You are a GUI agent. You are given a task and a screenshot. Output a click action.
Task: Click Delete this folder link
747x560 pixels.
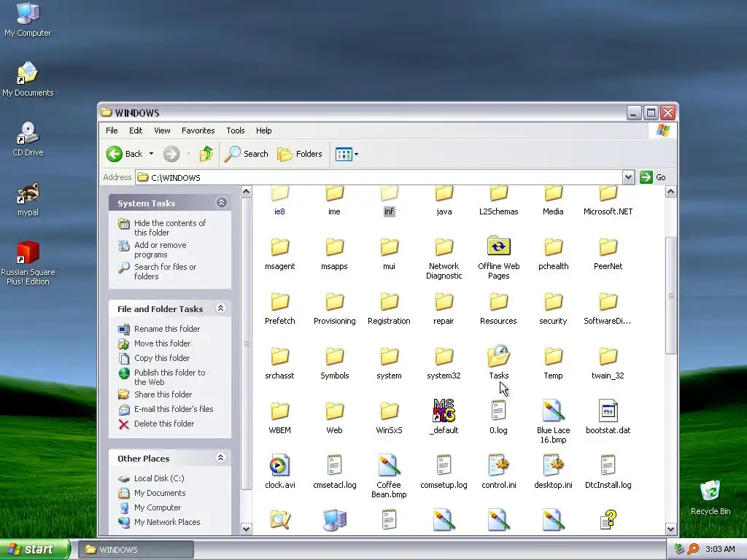164,424
